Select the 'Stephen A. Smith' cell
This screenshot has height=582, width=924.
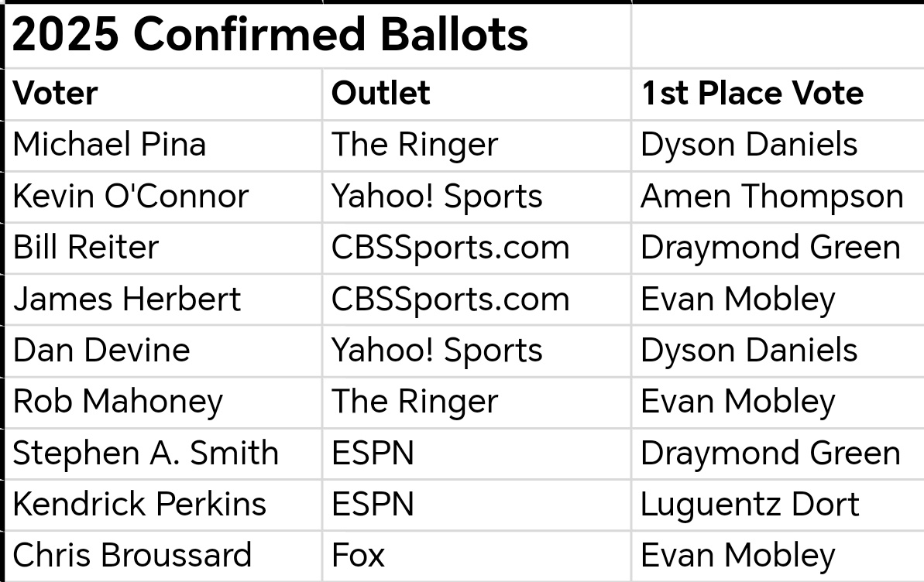[x=164, y=454]
